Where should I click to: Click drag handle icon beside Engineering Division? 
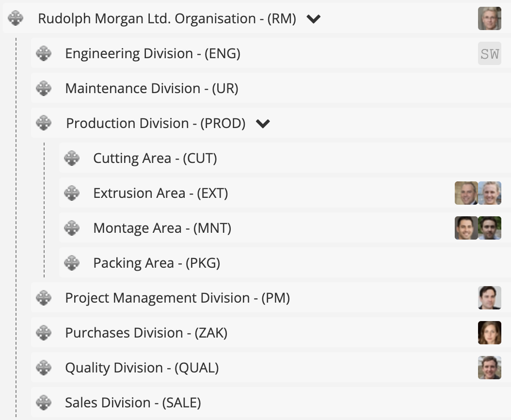44,53
